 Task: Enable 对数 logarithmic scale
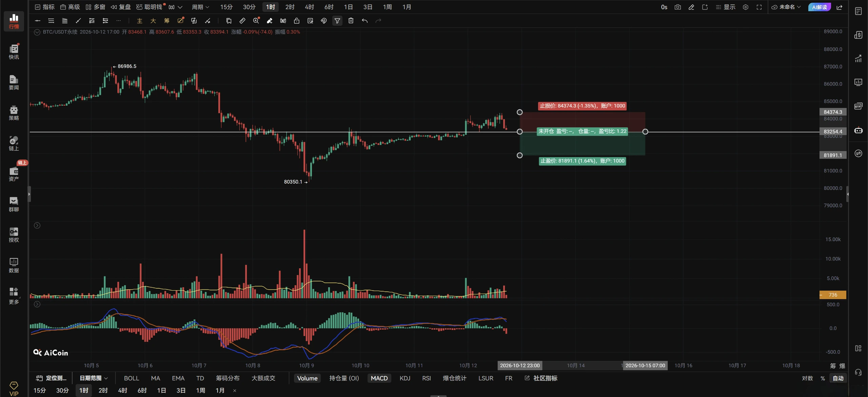pos(807,378)
